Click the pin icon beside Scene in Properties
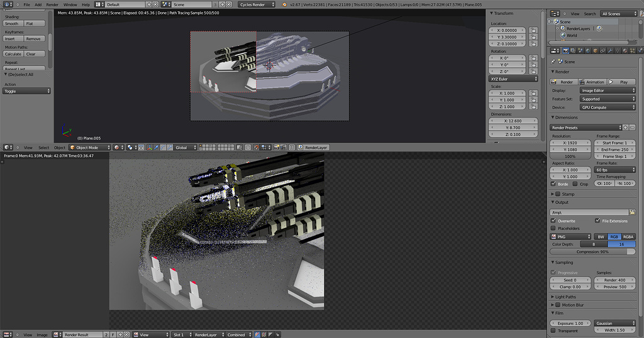 553,62
